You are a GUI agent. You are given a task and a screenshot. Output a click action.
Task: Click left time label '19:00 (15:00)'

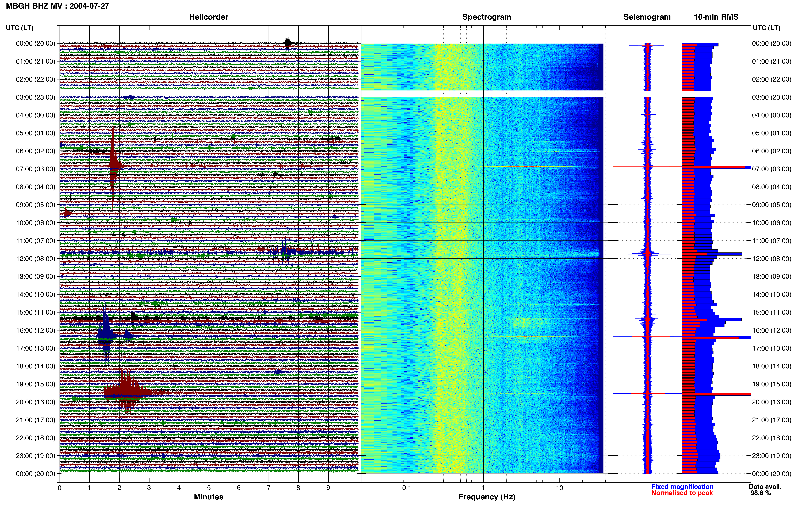pyautogui.click(x=36, y=384)
